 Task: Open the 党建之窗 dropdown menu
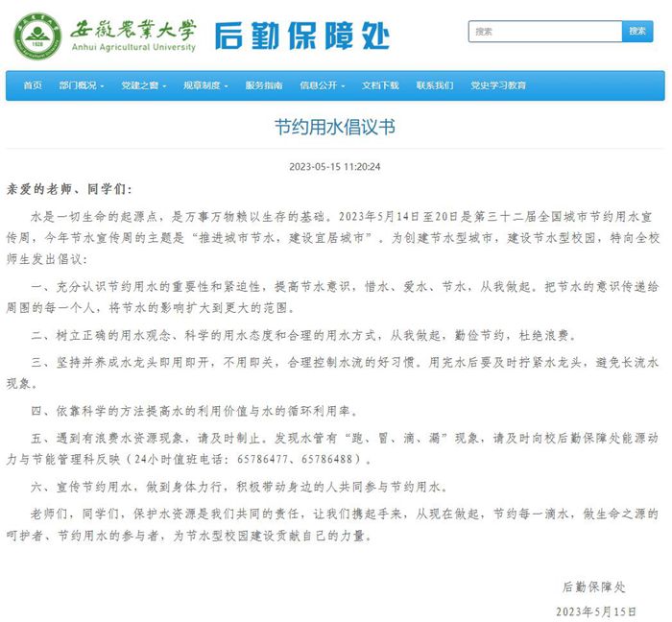point(144,85)
